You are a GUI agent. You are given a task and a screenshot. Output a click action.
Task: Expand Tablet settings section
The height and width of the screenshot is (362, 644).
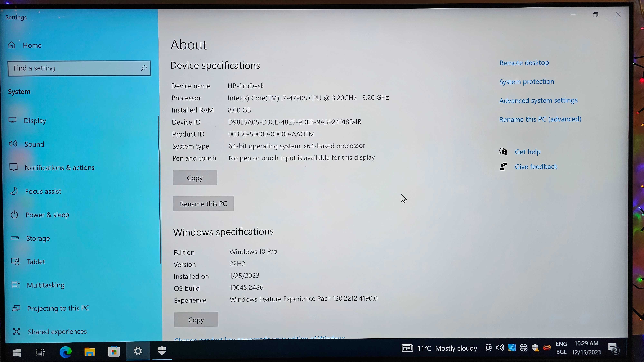35,261
